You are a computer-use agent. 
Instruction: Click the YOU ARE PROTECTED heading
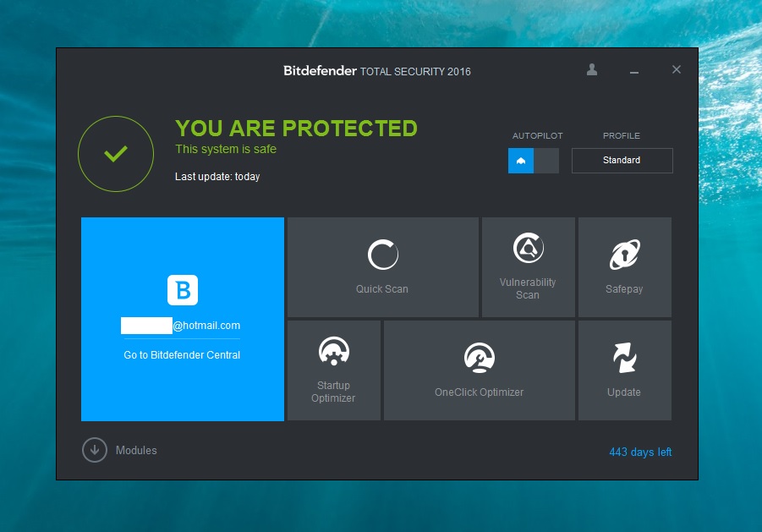pyautogui.click(x=296, y=129)
